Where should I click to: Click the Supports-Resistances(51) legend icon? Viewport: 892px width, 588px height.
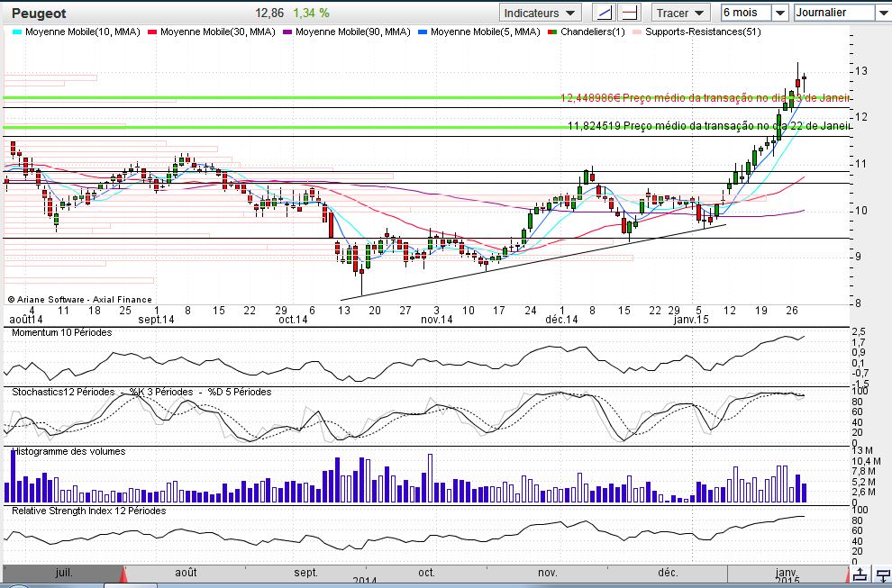[x=636, y=32]
